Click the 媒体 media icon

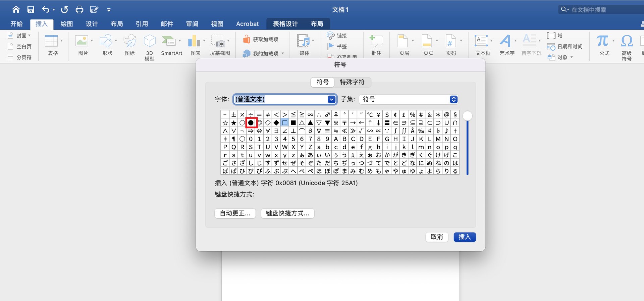tap(304, 41)
